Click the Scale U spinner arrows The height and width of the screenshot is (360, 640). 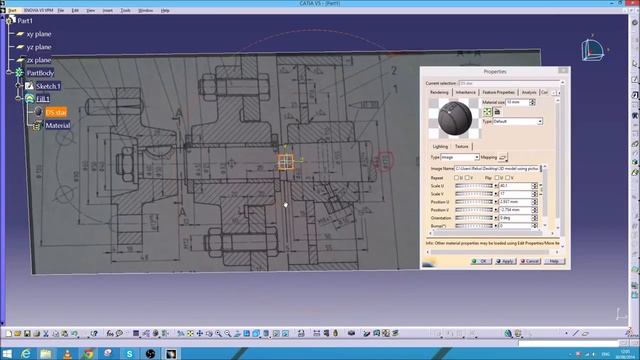535,186
